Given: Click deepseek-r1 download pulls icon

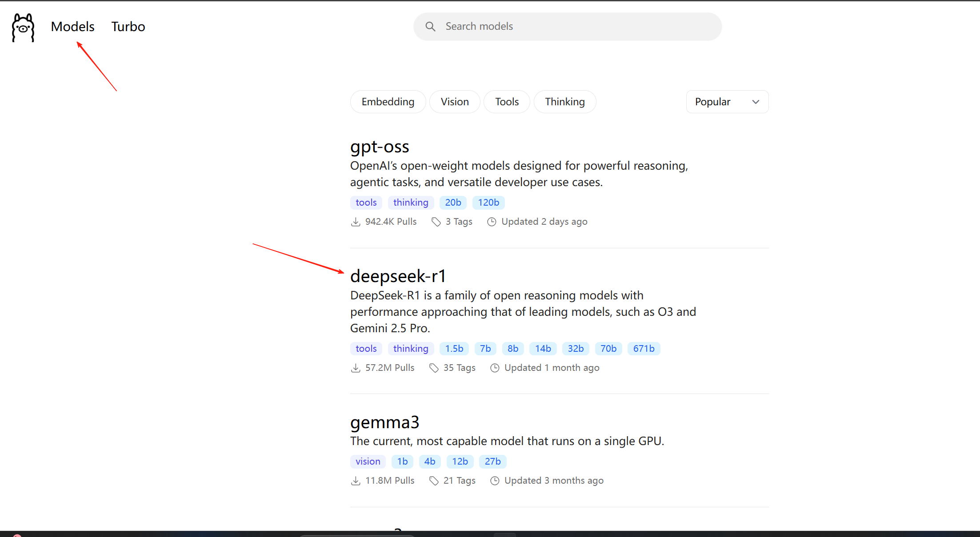Looking at the screenshot, I should click(x=356, y=368).
